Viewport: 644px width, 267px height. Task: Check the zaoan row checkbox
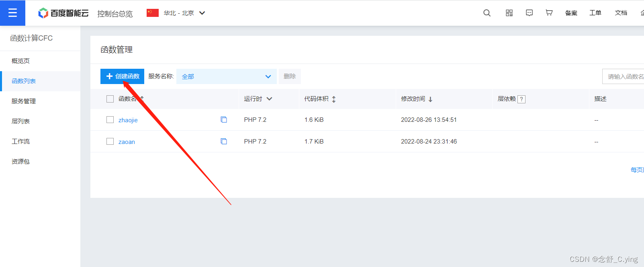(x=110, y=141)
